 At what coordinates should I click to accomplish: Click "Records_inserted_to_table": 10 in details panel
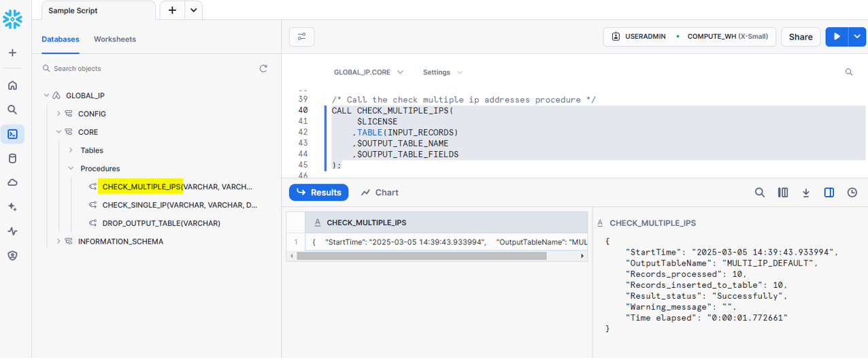pos(706,285)
